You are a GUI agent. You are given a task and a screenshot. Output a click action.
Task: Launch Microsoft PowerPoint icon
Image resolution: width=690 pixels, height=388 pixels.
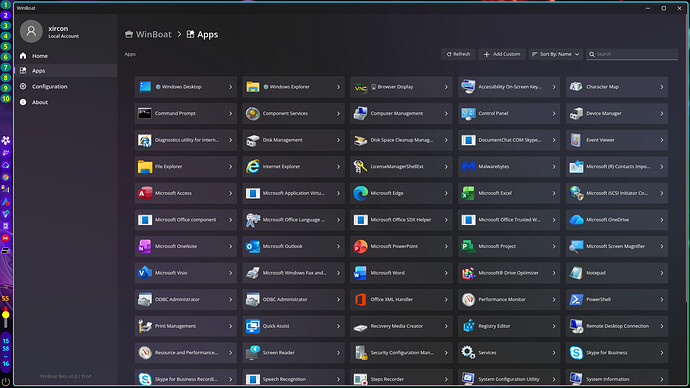360,246
